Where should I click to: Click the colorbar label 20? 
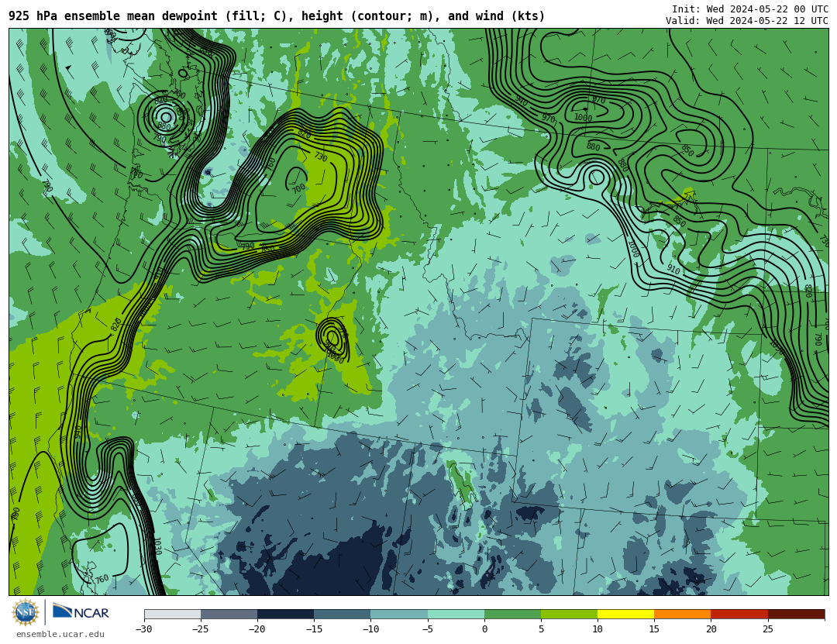711,629
